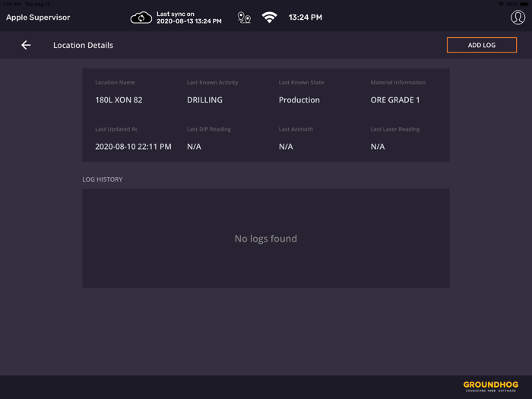Tap the Last DIP Reading N/A value
532x399 pixels.
[x=194, y=147]
